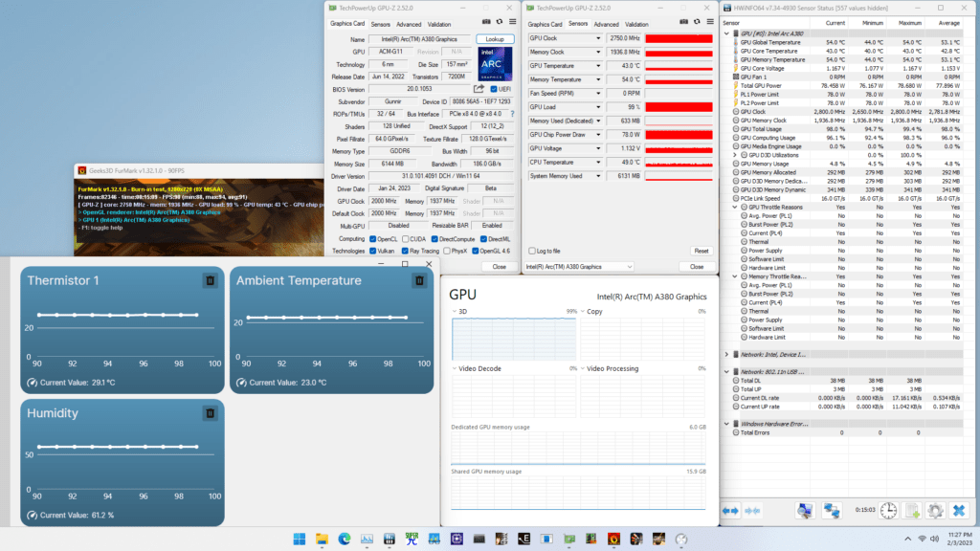Open Super Pi icon on taskbar
This screenshot has width=980, height=551.
tap(412, 539)
